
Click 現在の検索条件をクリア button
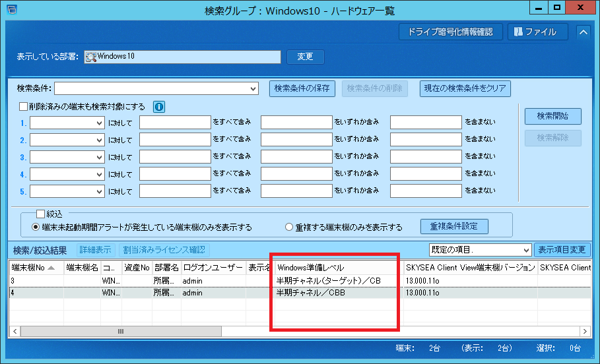click(x=465, y=88)
